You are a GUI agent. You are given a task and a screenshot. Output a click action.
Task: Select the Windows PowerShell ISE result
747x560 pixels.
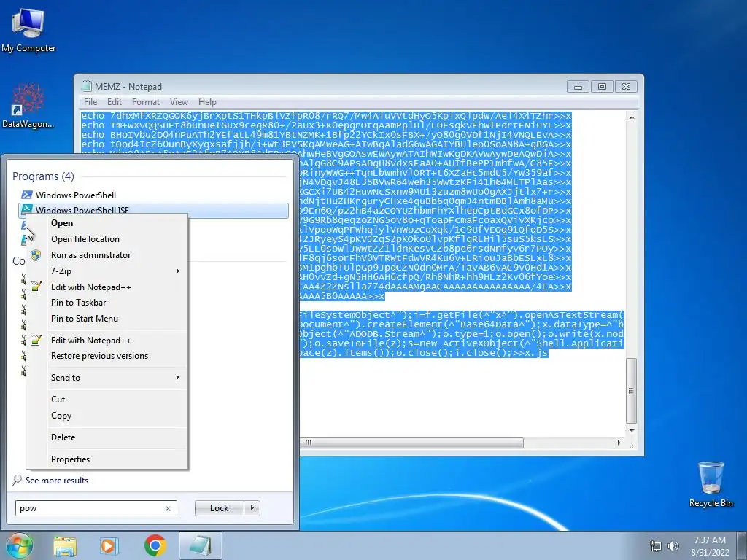(x=153, y=209)
